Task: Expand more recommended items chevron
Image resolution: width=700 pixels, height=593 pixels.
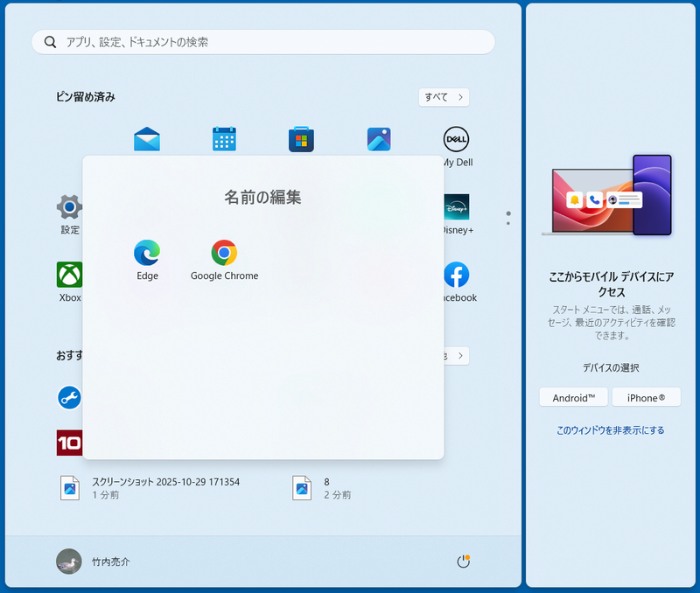Action: click(460, 356)
